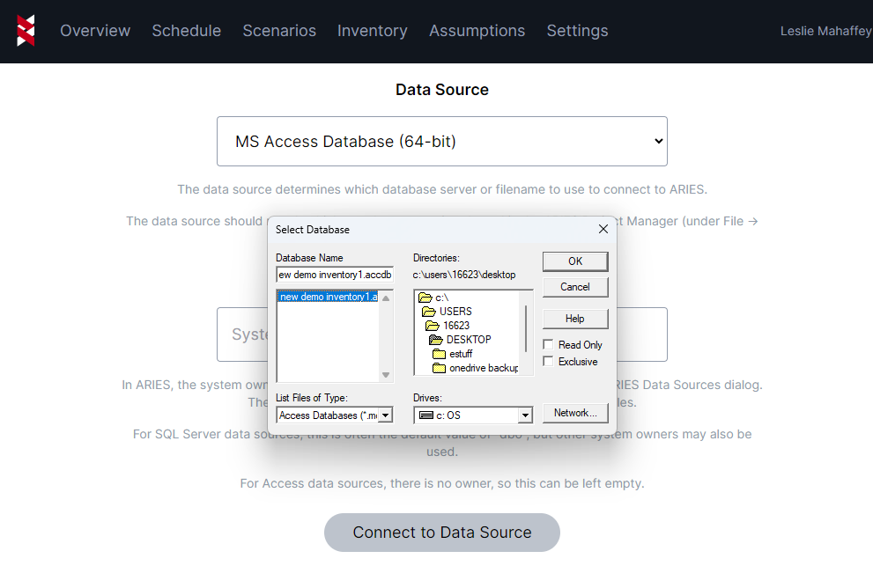Click the app logo in the navbar

[26, 31]
